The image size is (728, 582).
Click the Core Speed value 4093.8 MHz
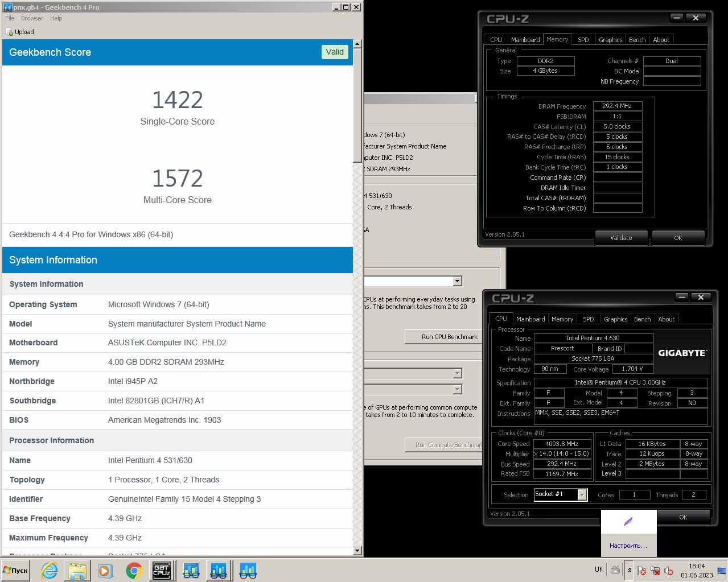tap(562, 444)
